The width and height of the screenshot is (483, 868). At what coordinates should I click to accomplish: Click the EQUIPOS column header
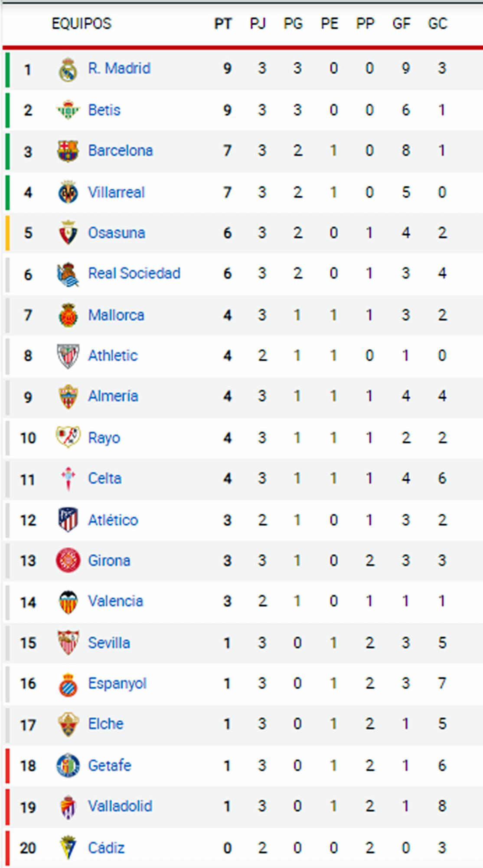tap(82, 23)
